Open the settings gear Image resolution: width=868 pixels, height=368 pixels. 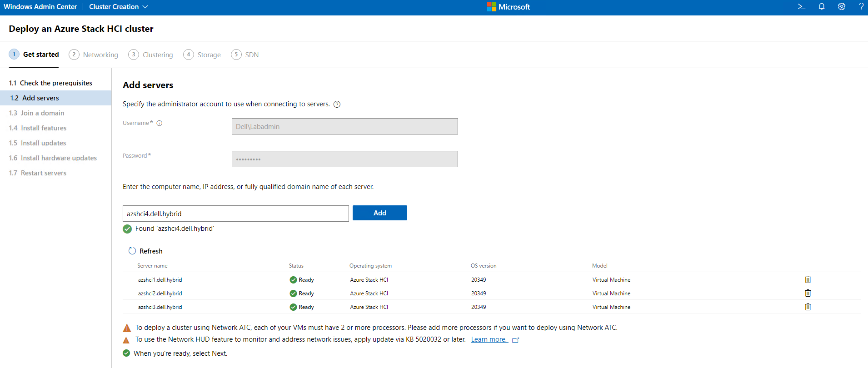point(841,7)
